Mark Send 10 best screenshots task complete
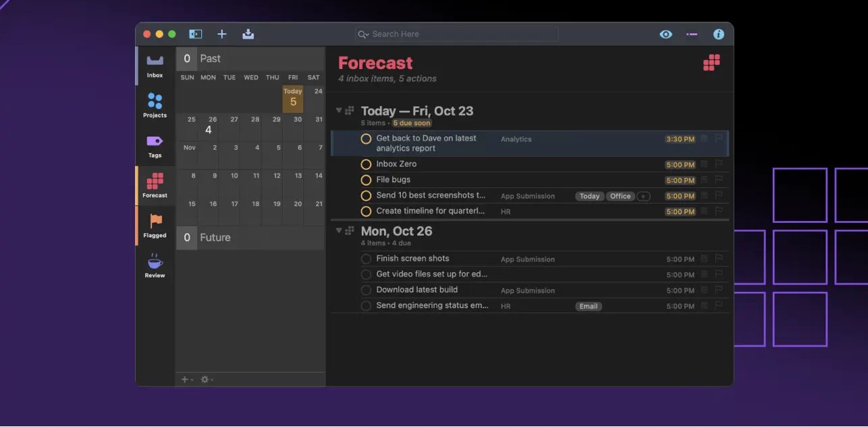The height and width of the screenshot is (427, 868). [x=366, y=196]
